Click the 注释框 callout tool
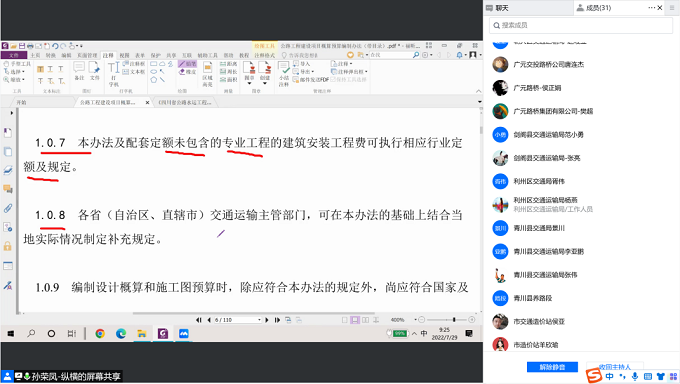The height and width of the screenshot is (384, 680). pyautogui.click(x=134, y=64)
